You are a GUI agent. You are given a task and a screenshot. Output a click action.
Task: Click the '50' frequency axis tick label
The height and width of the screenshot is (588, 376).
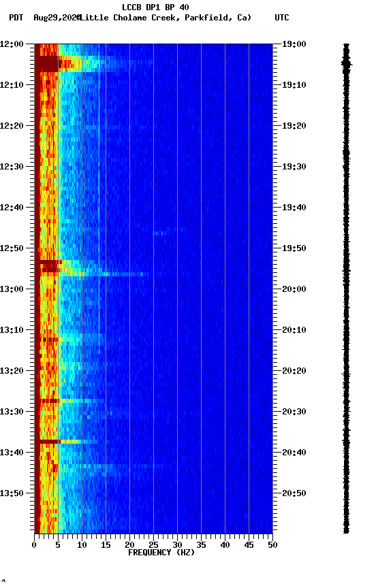point(273,545)
